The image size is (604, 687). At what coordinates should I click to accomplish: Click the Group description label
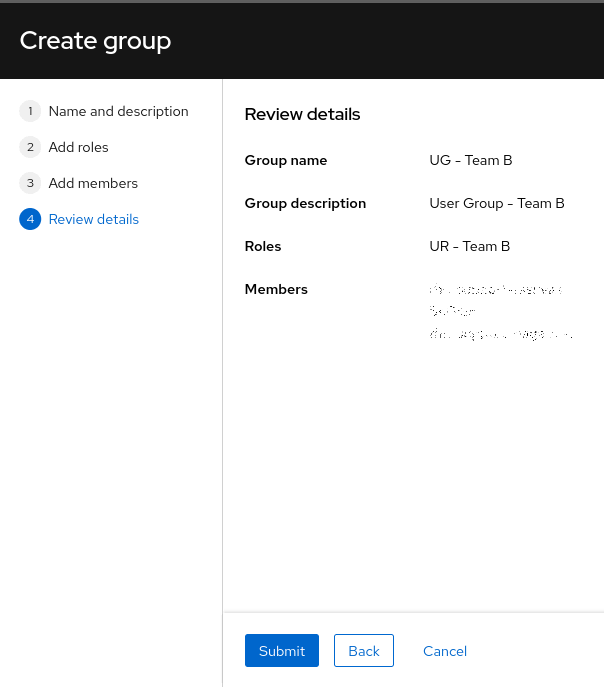pyautogui.click(x=305, y=203)
